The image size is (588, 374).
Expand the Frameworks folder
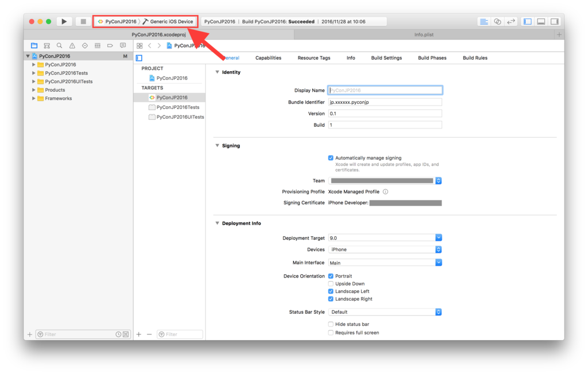pyautogui.click(x=34, y=98)
